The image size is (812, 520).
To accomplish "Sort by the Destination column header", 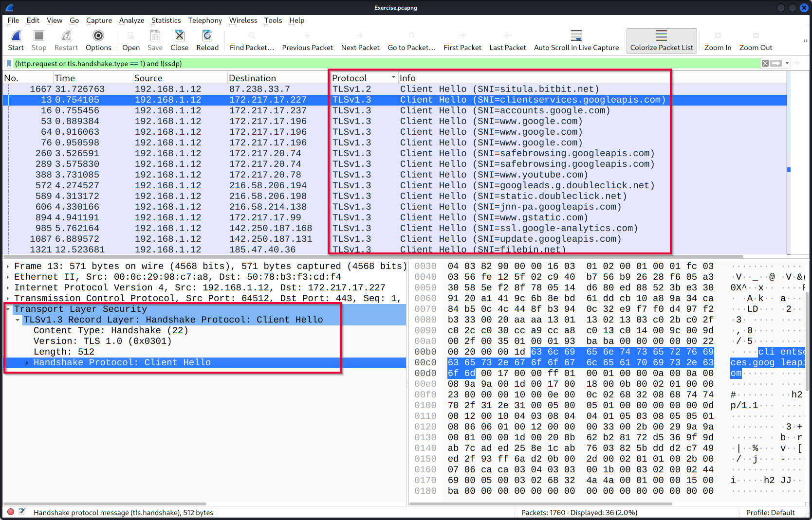I will [x=278, y=78].
